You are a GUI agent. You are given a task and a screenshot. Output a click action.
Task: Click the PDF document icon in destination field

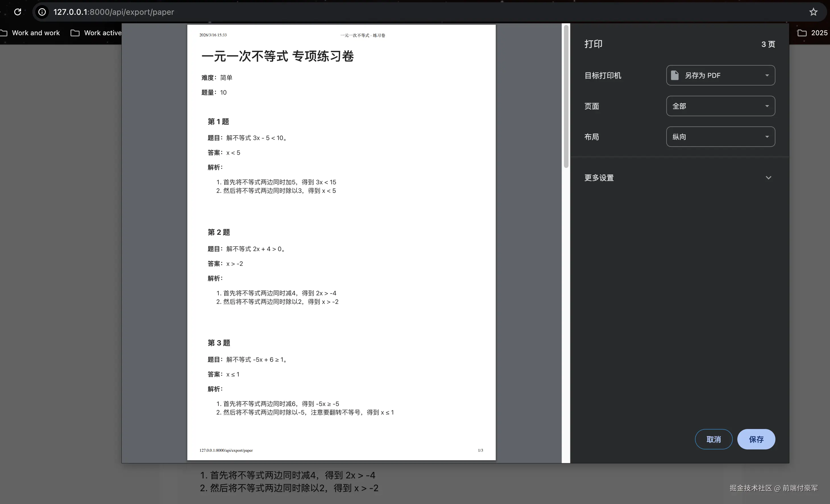675,75
